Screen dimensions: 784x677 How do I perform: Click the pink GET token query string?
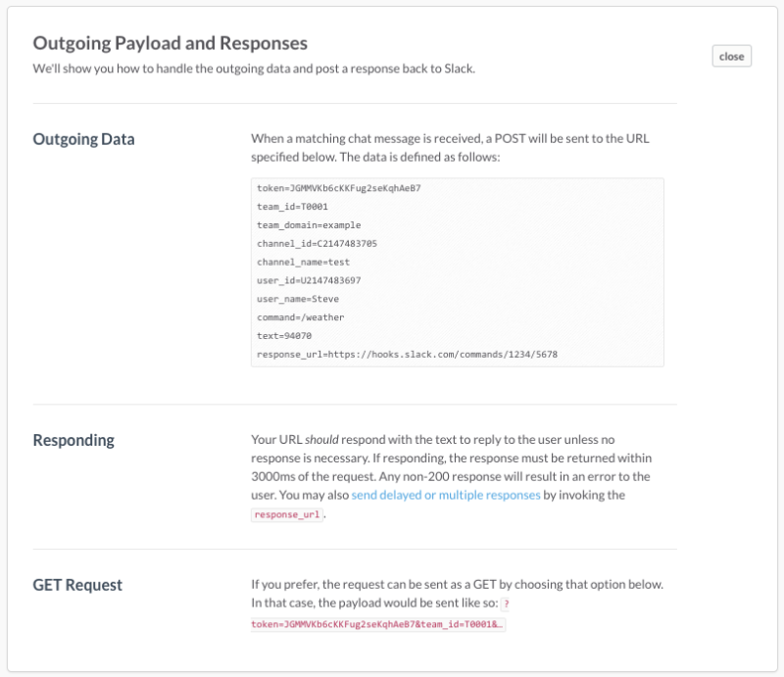pos(378,624)
